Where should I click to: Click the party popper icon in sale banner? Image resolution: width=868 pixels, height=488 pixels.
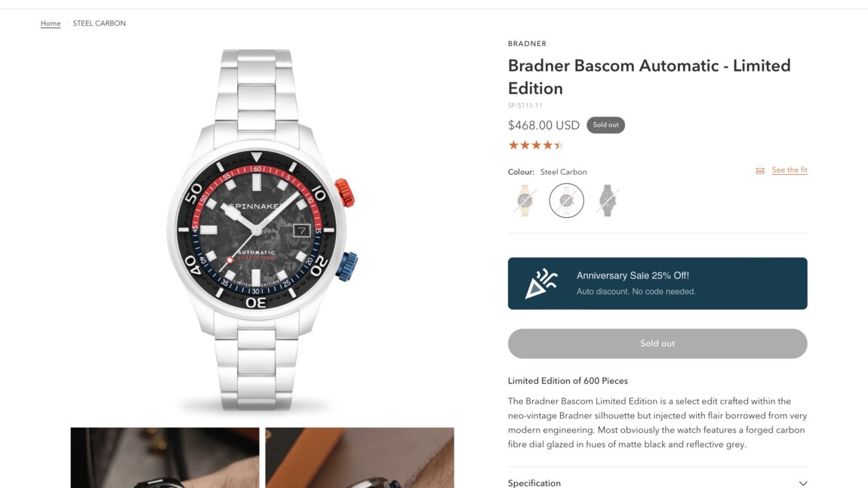coord(541,284)
